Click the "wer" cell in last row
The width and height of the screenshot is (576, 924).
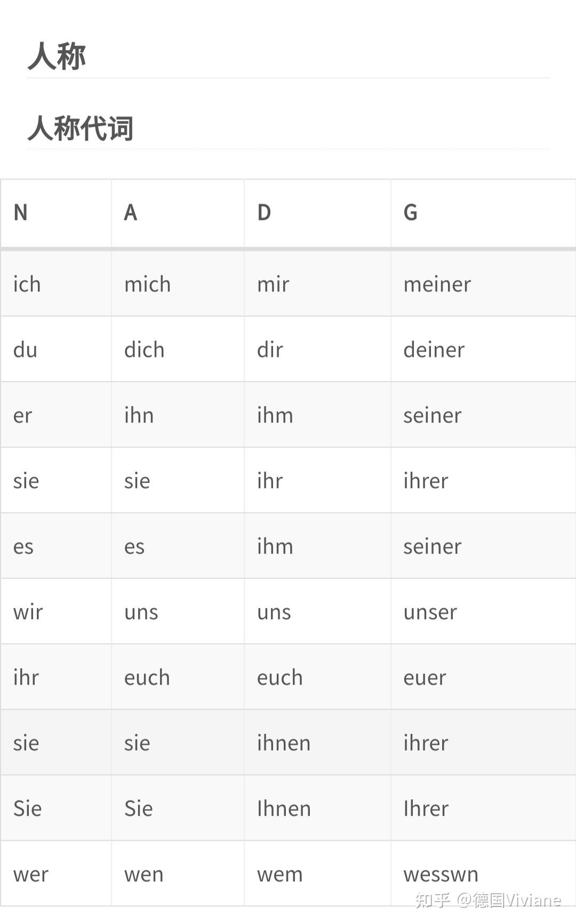pos(31,874)
